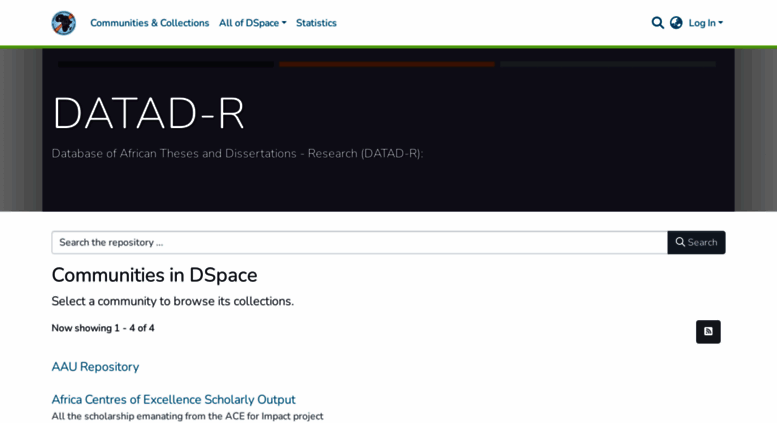The image size is (777, 423).
Task: Select the active red carousel indicator
Action: (387, 64)
